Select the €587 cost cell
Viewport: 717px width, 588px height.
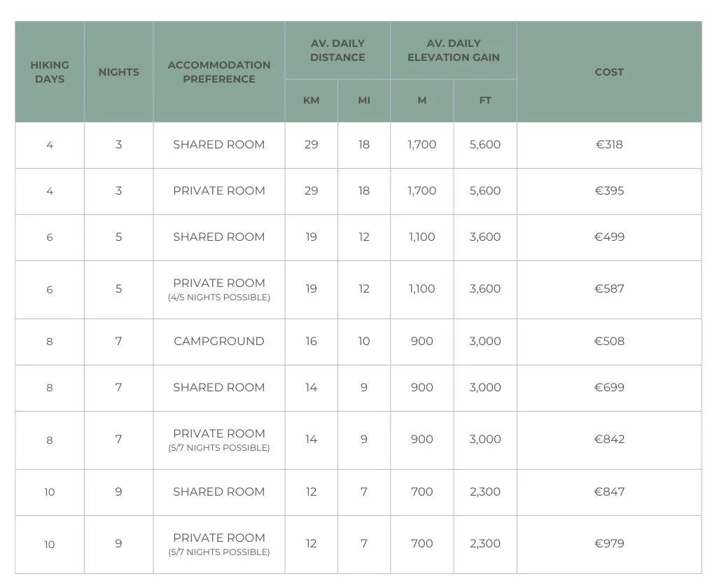609,289
